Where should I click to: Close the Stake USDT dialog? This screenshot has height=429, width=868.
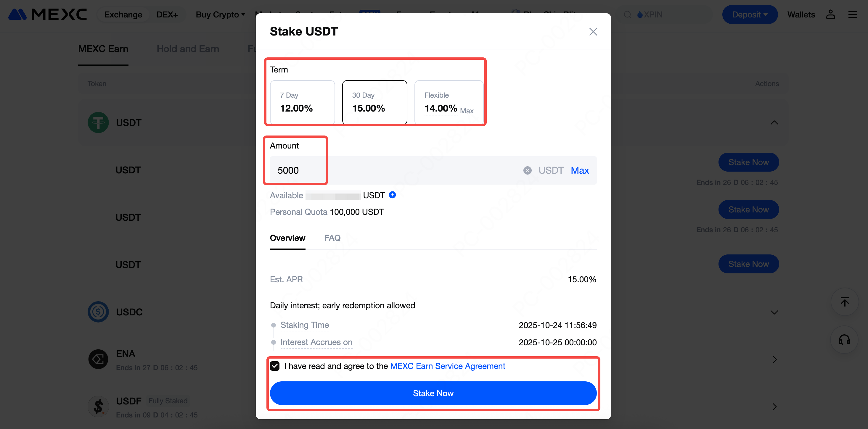pyautogui.click(x=593, y=32)
